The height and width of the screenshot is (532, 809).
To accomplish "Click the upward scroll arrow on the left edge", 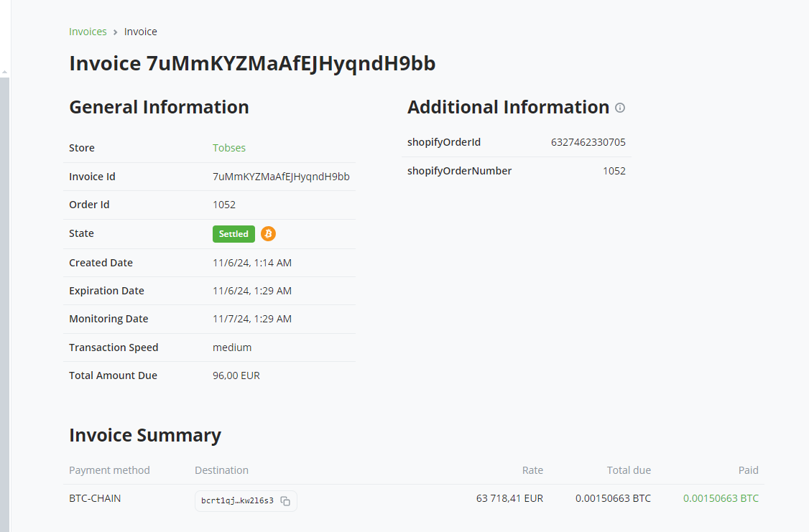I will tap(4, 73).
